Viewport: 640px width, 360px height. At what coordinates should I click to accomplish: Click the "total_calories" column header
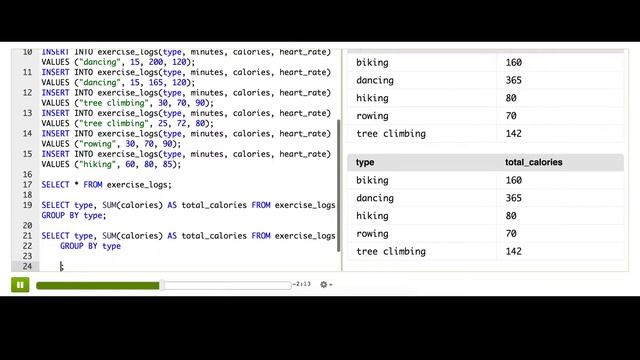click(x=533, y=162)
